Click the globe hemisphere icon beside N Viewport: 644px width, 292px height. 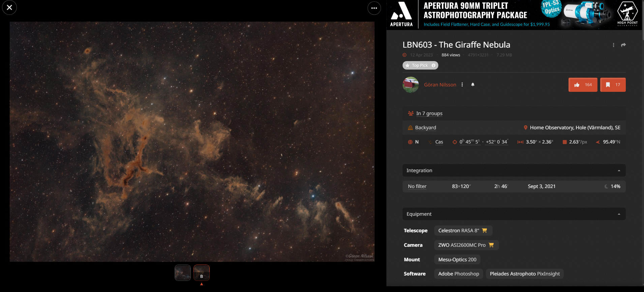click(410, 142)
